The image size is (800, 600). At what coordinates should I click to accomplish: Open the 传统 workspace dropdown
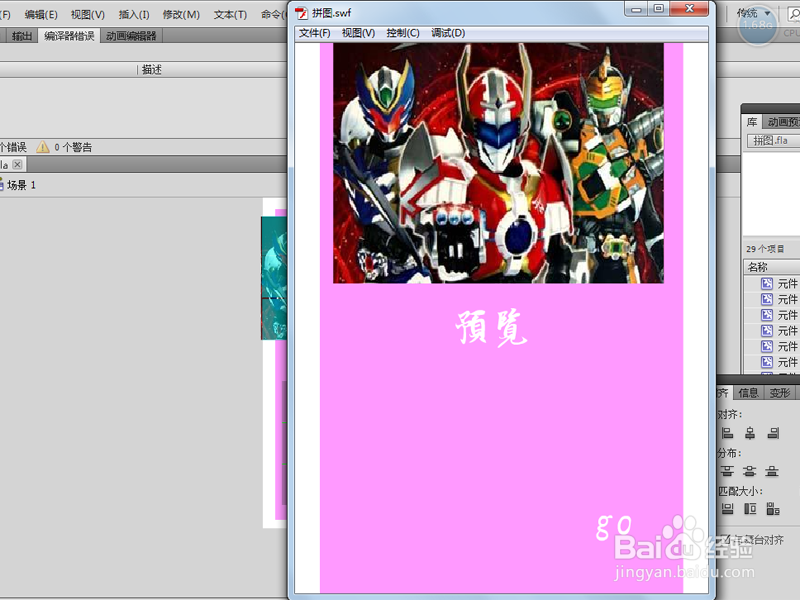[x=753, y=13]
